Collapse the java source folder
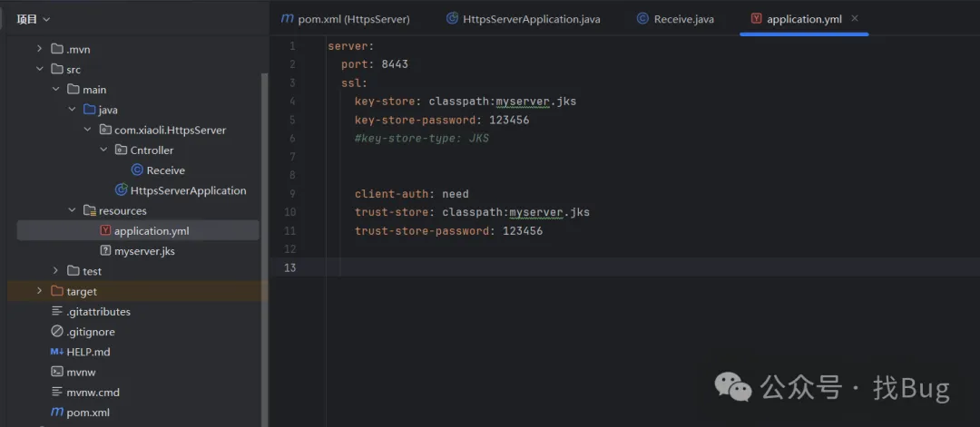Image resolution: width=980 pixels, height=427 pixels. [x=72, y=110]
